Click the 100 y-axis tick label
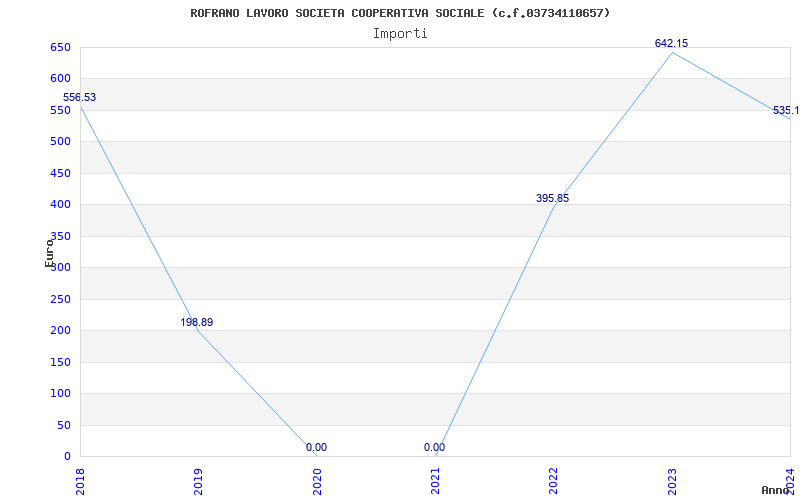Image resolution: width=800 pixels, height=500 pixels. point(60,393)
